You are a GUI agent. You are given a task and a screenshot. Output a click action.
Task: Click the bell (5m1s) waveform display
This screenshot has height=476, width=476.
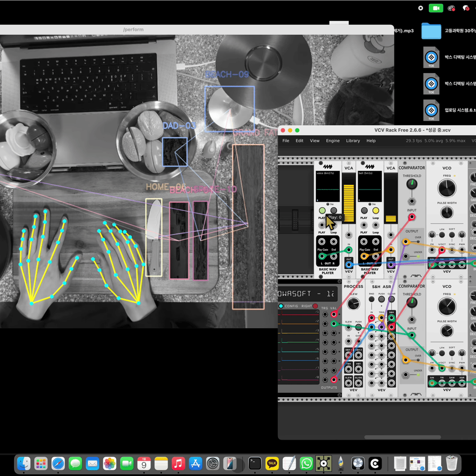click(x=370, y=186)
